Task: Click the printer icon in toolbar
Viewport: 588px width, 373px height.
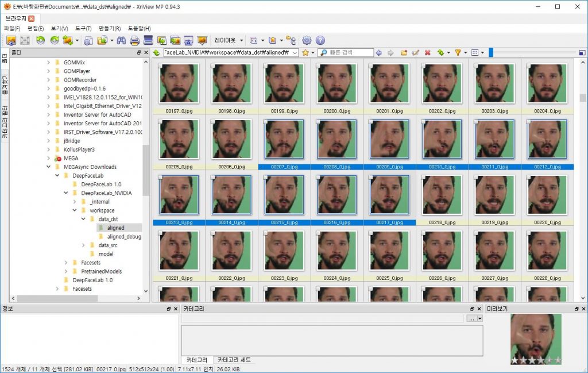Action: [x=135, y=40]
